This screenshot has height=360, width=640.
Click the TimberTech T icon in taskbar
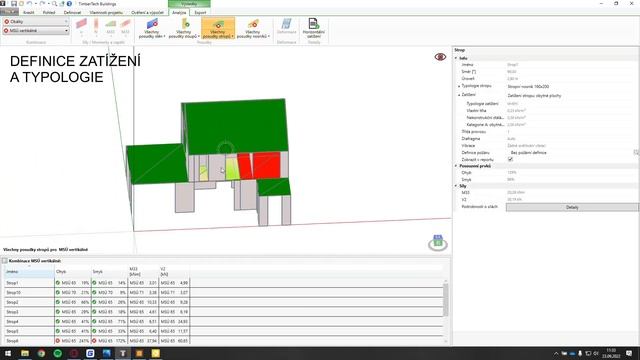[122, 353]
